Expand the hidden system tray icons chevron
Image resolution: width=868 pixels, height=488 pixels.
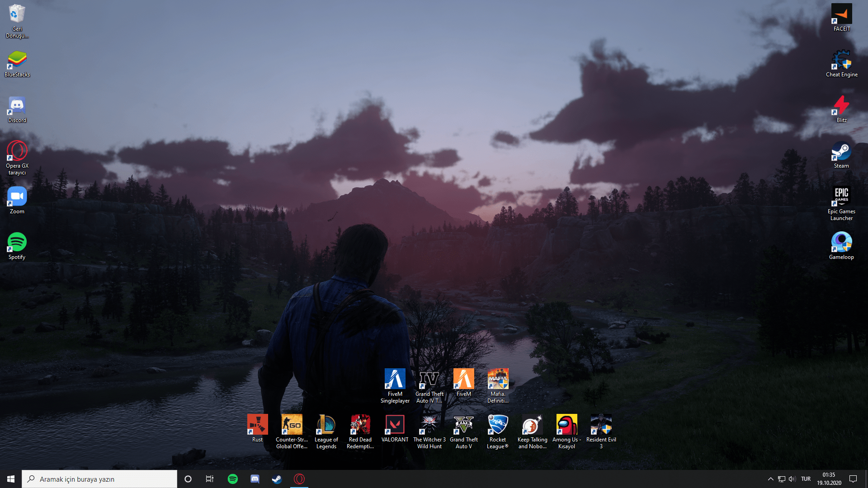coord(770,479)
